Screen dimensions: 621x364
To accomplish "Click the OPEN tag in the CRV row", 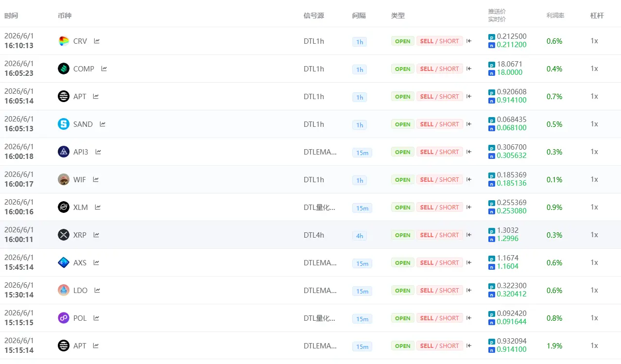I will click(403, 41).
